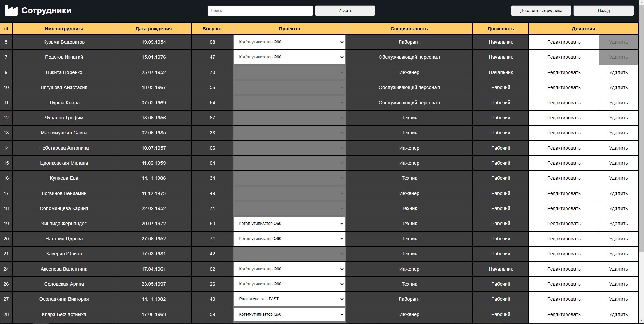
Task: Delete employee Аксенова Валентина
Action: point(618,269)
